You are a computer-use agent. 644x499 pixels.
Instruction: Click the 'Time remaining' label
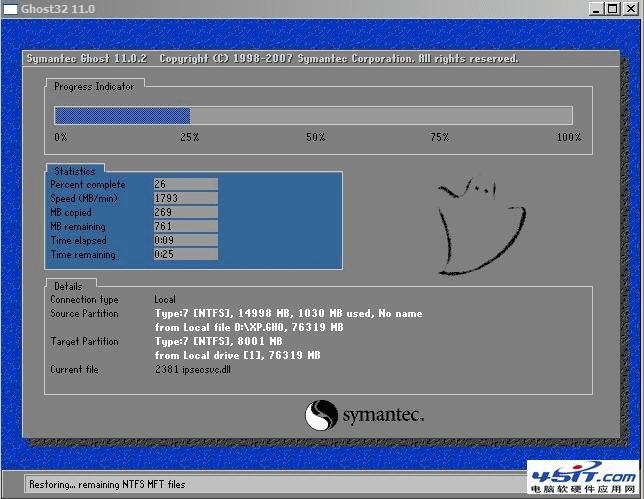click(83, 255)
